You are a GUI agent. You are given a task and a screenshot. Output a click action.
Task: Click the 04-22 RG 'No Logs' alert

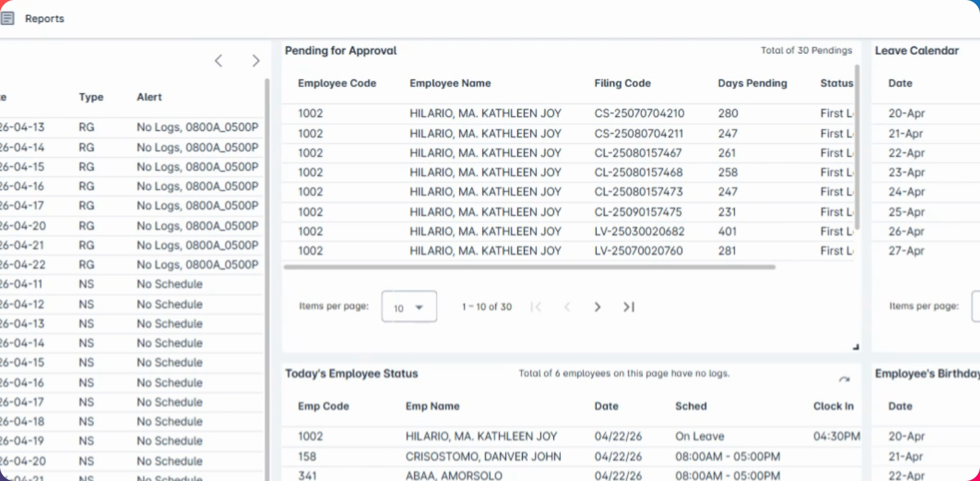198,265
